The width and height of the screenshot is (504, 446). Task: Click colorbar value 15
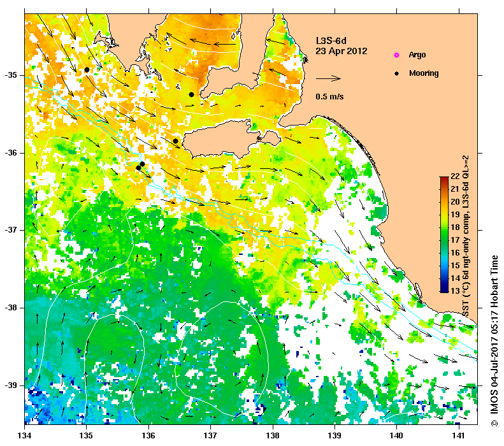click(455, 266)
